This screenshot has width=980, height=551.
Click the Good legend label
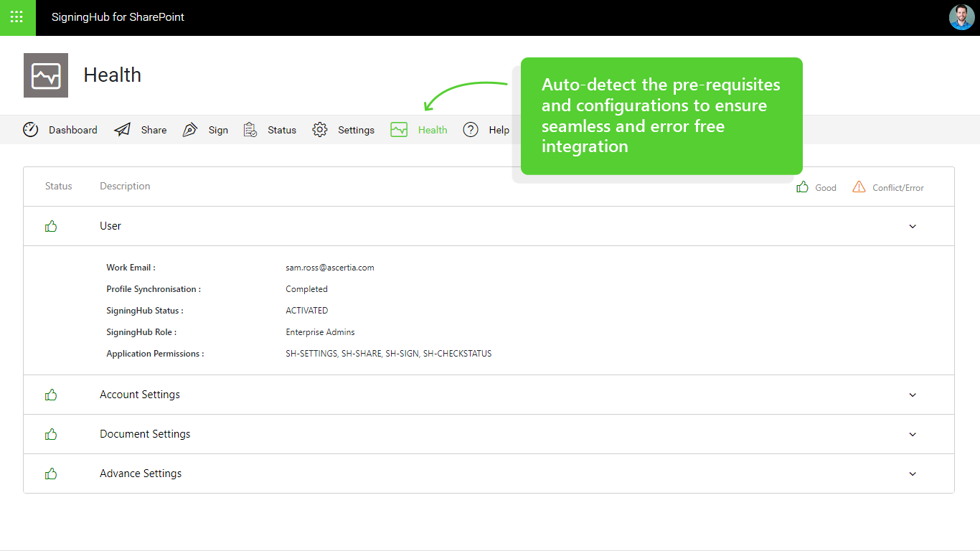tap(826, 188)
